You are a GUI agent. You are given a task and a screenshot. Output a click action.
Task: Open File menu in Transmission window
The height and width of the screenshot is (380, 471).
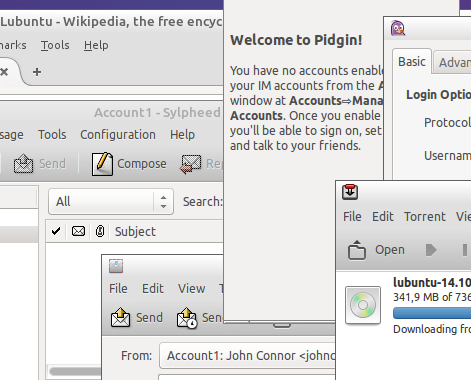(352, 217)
